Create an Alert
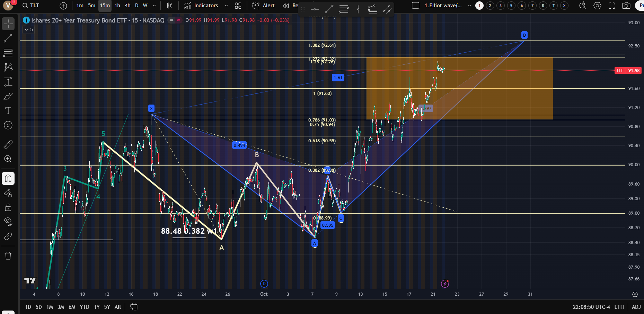644x314 pixels. coord(263,6)
